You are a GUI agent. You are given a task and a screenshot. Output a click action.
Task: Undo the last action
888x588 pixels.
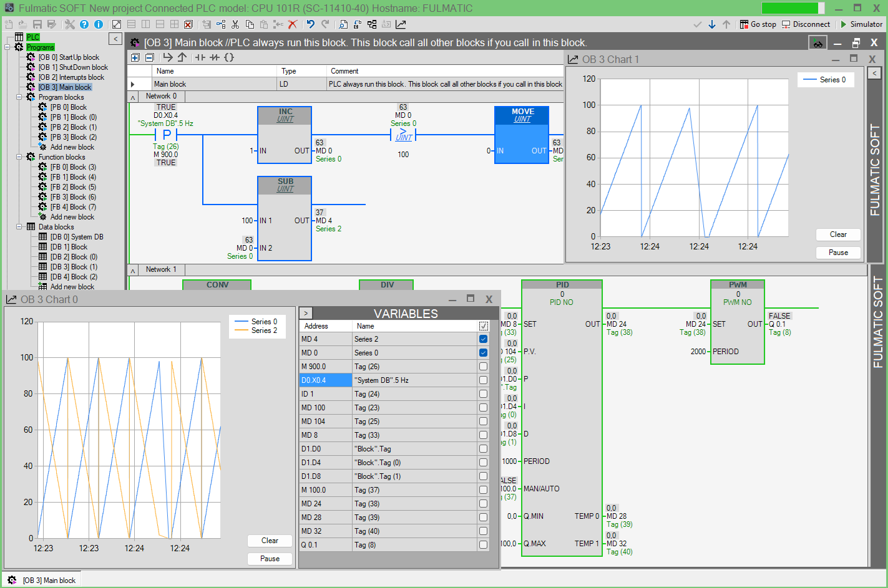[x=311, y=24]
